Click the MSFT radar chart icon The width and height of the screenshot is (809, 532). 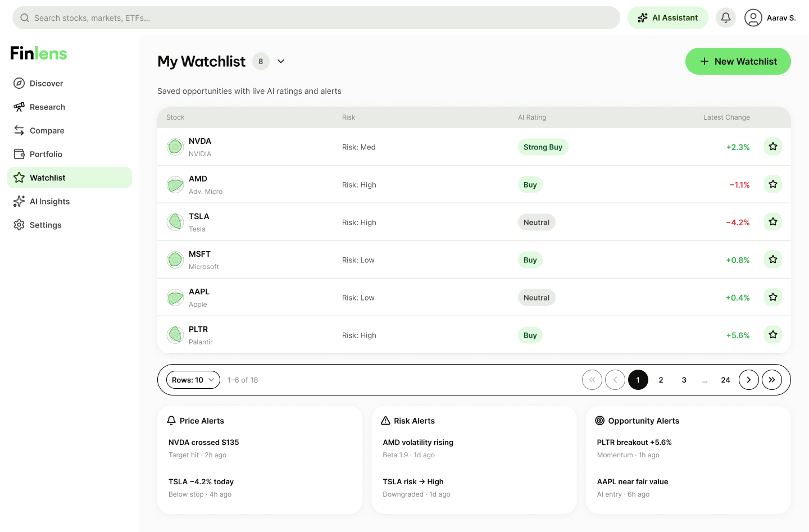click(175, 260)
